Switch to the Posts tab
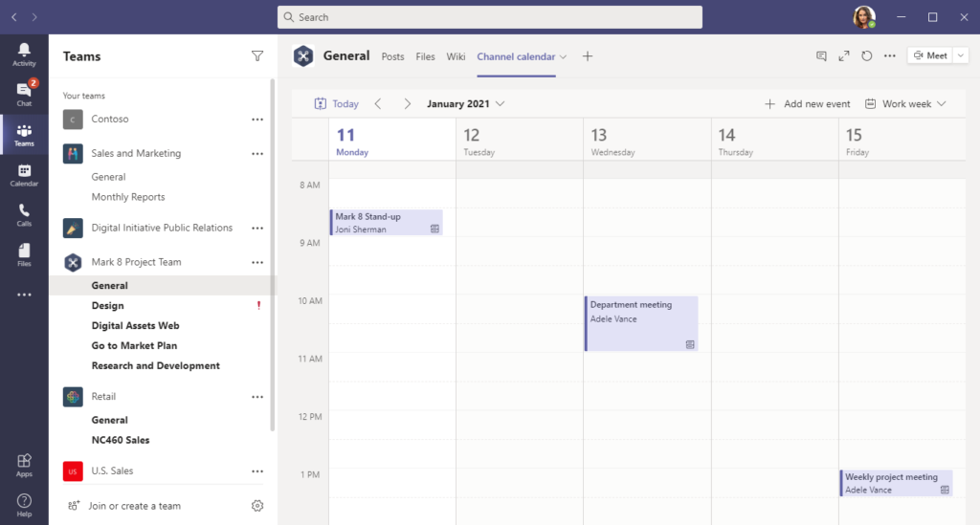Image resolution: width=980 pixels, height=525 pixels. pos(392,56)
